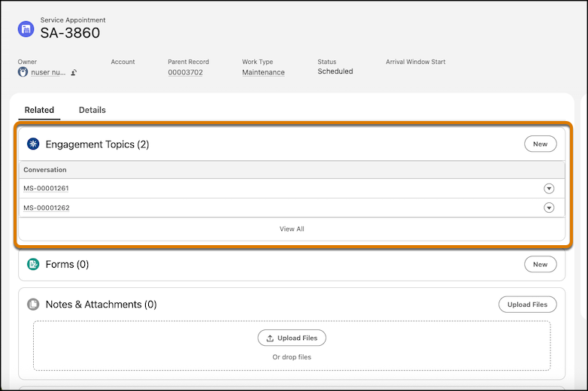This screenshot has height=391, width=588.
Task: Click Upload Files button inside the drop zone
Action: pos(292,338)
